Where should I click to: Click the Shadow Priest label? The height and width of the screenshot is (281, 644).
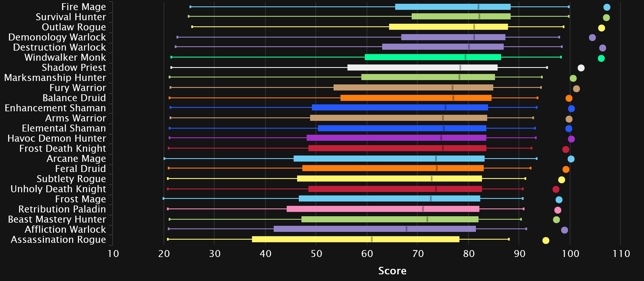(74, 68)
